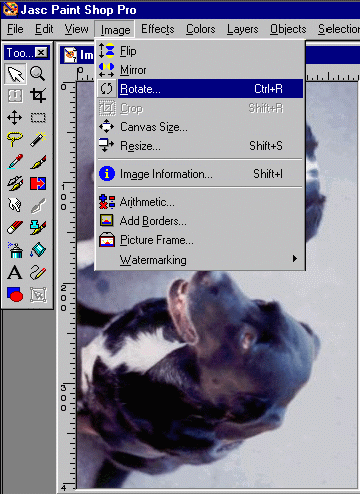This screenshot has height=494, width=360.
Task: Choose Arithmetic... from the Image menu
Action: [x=200, y=202]
